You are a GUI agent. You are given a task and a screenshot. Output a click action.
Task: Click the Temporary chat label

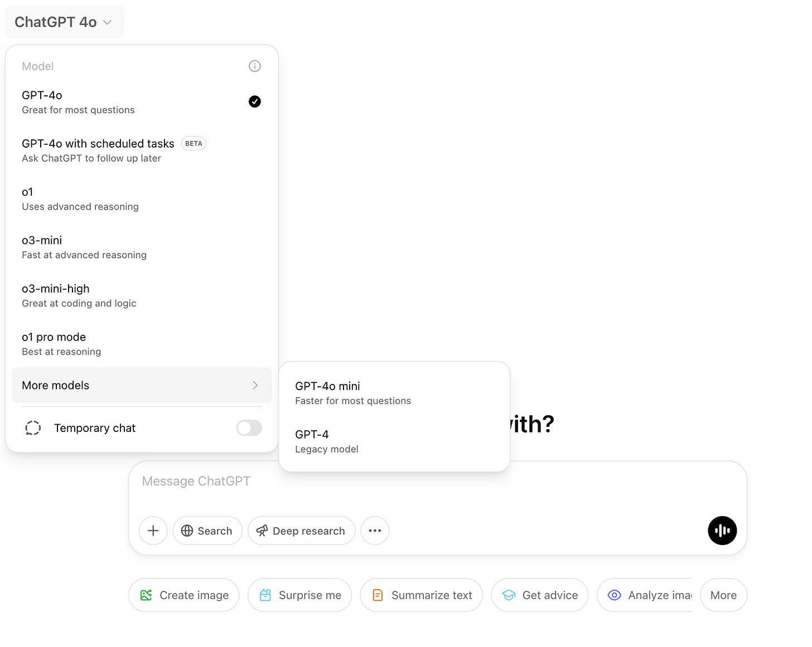coord(95,428)
